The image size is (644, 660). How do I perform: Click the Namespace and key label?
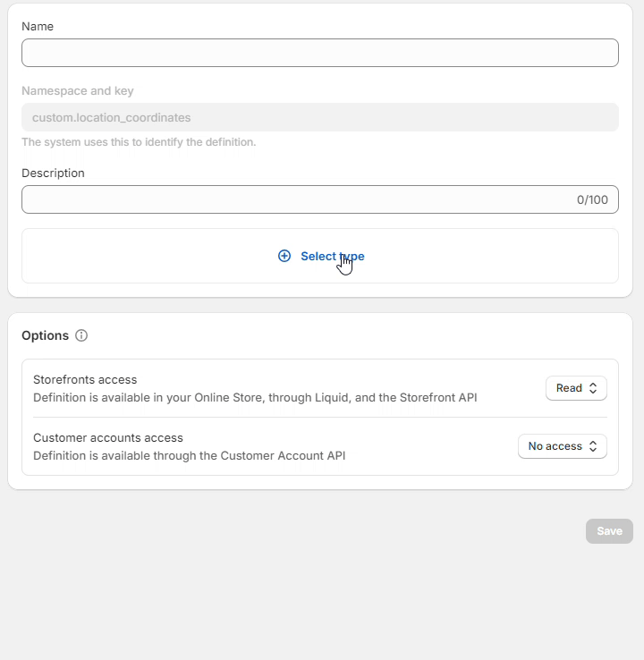click(78, 91)
